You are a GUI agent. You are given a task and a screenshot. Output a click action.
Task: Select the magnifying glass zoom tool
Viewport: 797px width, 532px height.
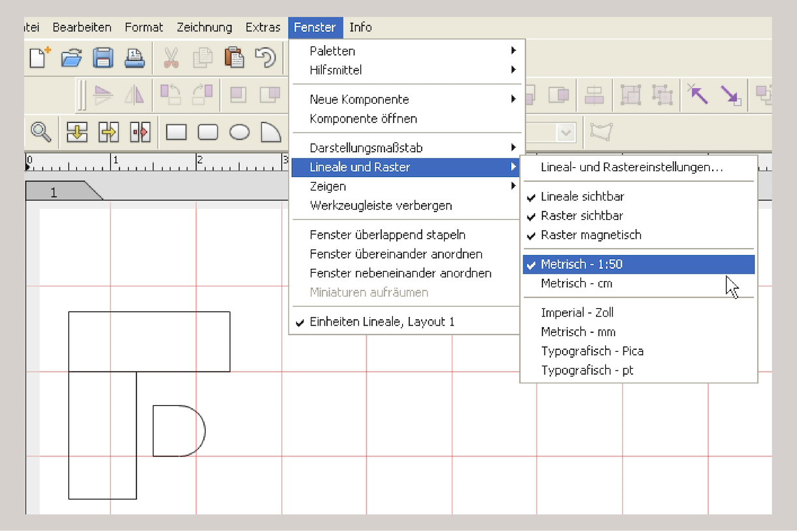pos(41,132)
